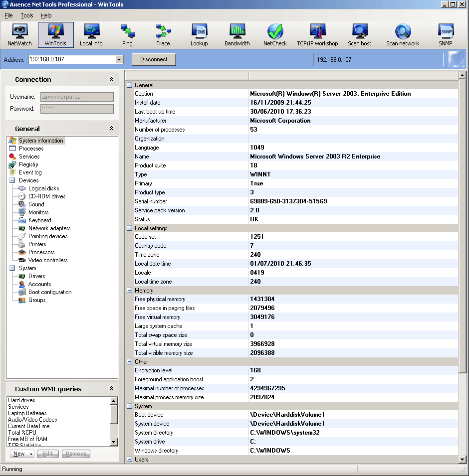The height and width of the screenshot is (476, 469).
Task: Select Monitors under Devices
Action: pyautogui.click(x=38, y=212)
